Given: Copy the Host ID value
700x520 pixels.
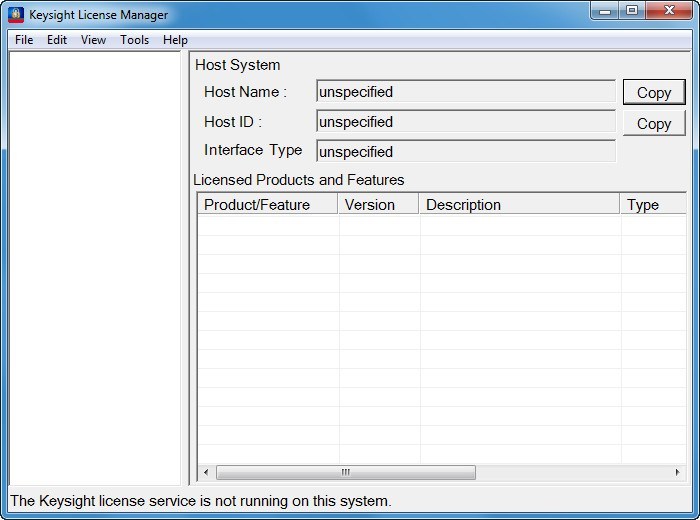Looking at the screenshot, I should [x=654, y=123].
